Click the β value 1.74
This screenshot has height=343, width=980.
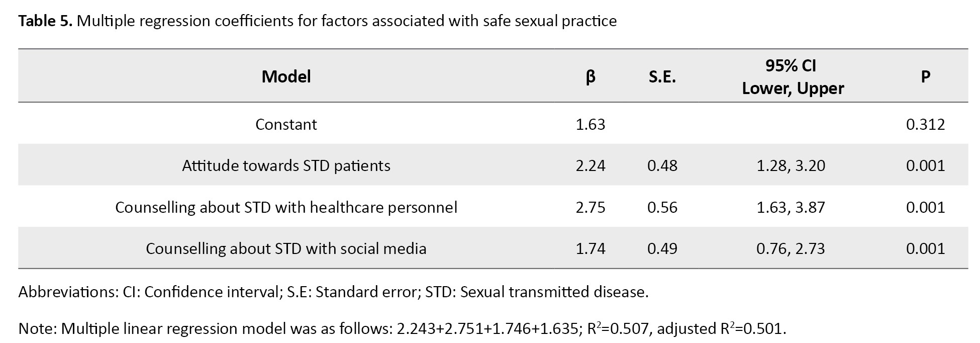point(591,248)
